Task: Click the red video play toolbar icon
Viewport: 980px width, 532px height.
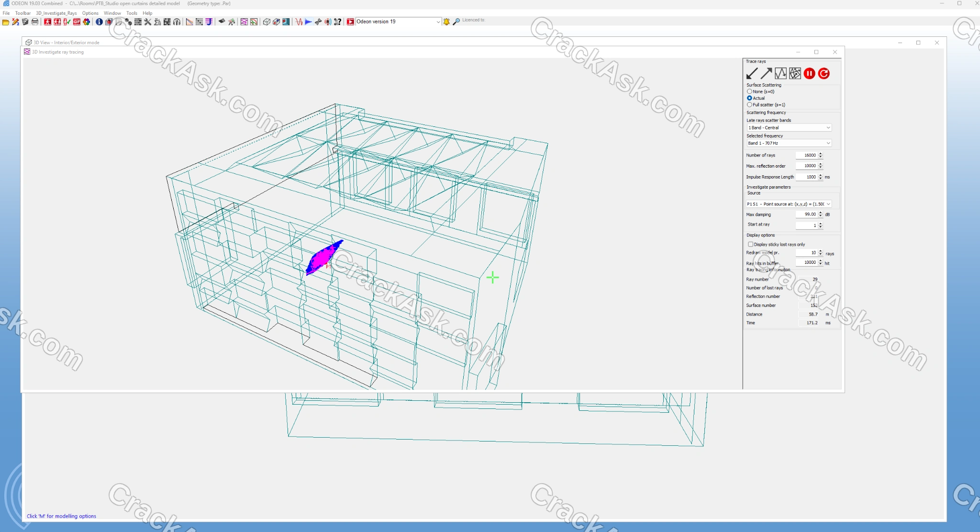Action: (350, 22)
